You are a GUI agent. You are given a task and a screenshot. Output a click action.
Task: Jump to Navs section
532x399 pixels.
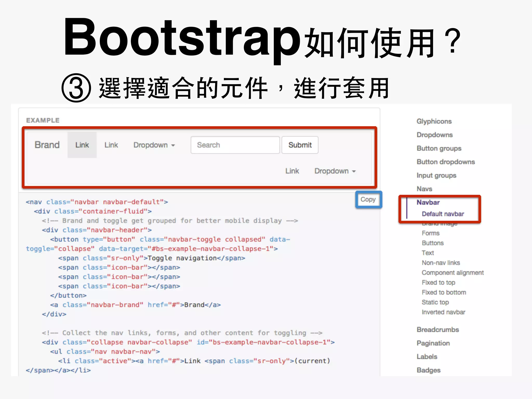[424, 189]
